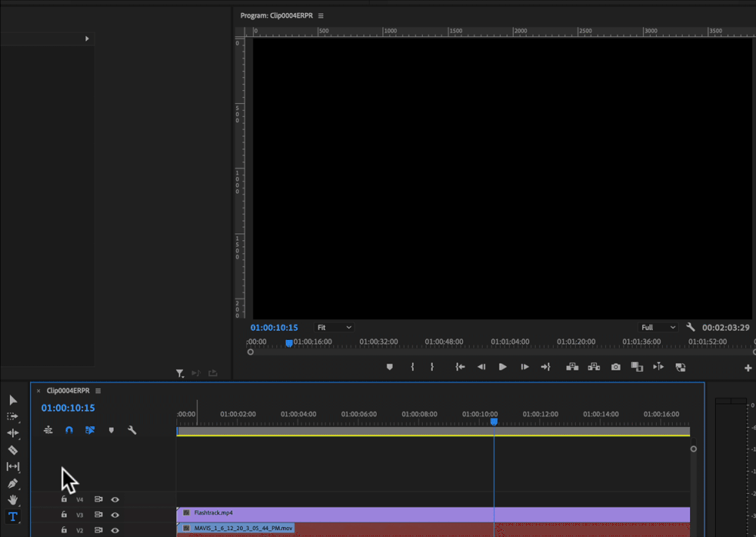Open the Full playback resolution dropdown

(x=658, y=327)
